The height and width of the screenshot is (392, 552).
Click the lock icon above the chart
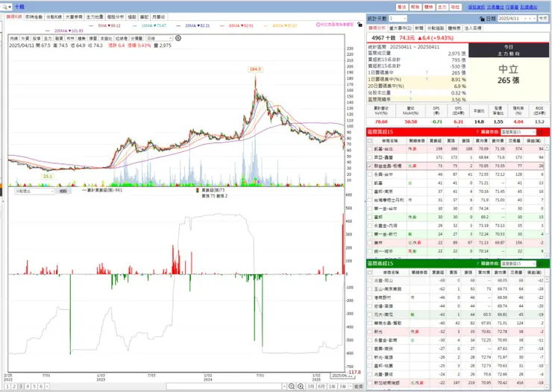coord(360,25)
